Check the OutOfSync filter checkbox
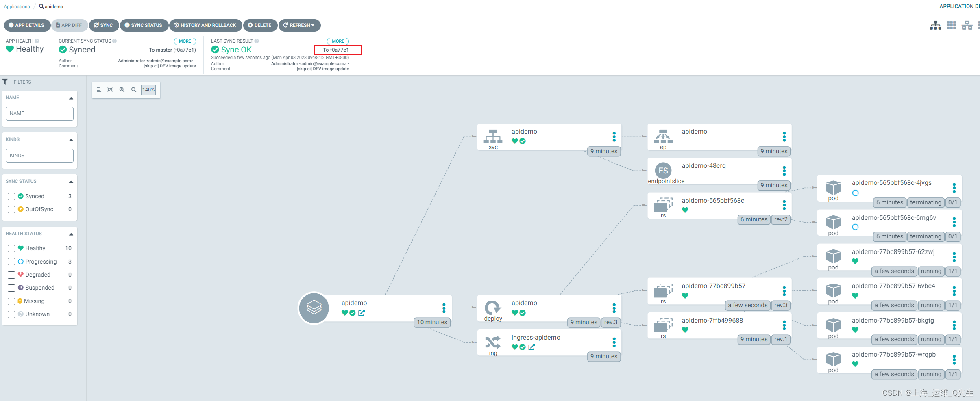This screenshot has width=980, height=401. 11,210
